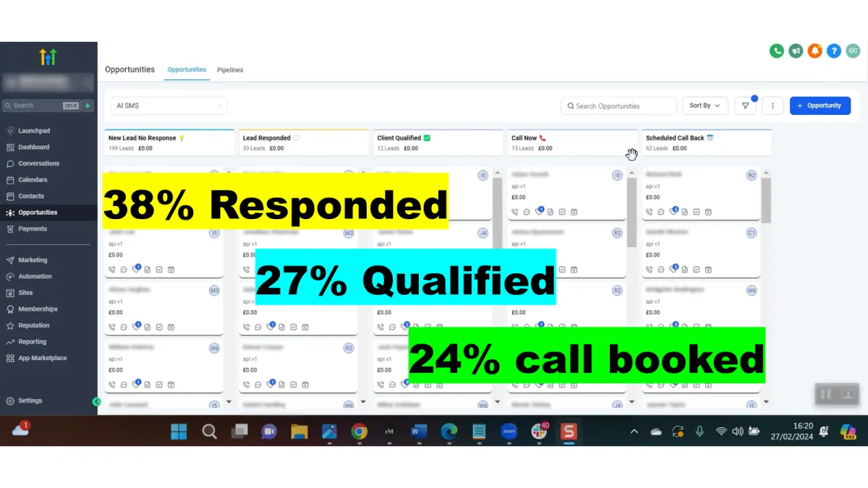The width and height of the screenshot is (868, 488).
Task: Click the microphone icon in system tray
Action: [x=699, y=432]
